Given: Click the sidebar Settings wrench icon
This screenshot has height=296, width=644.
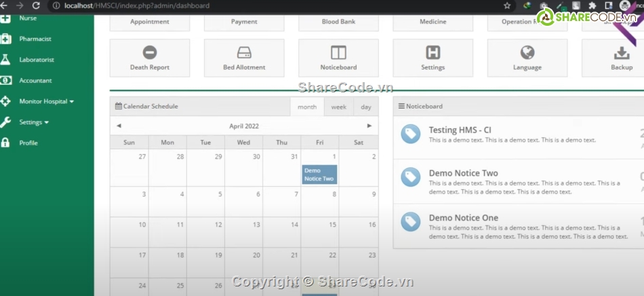Looking at the screenshot, I should click(x=5, y=122).
